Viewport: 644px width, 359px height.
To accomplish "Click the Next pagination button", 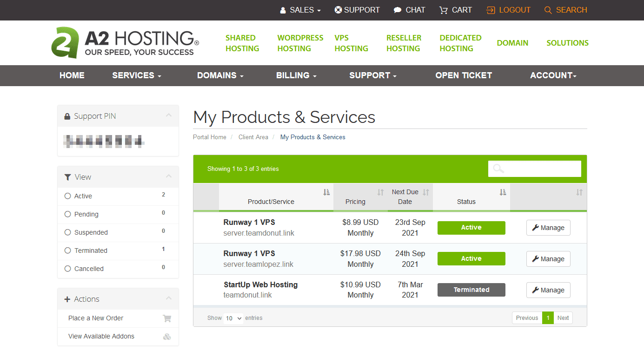I will coord(563,318).
